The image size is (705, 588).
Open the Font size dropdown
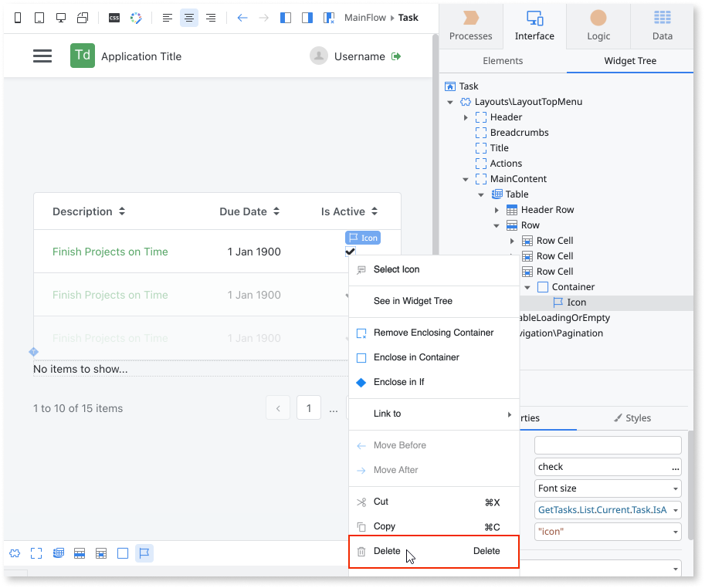676,488
